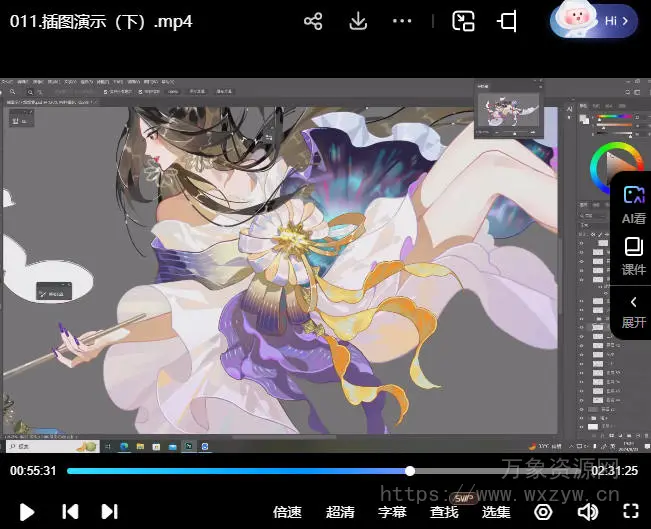
Task: Click the crop/screenshot icon in top bar
Action: coord(508,21)
